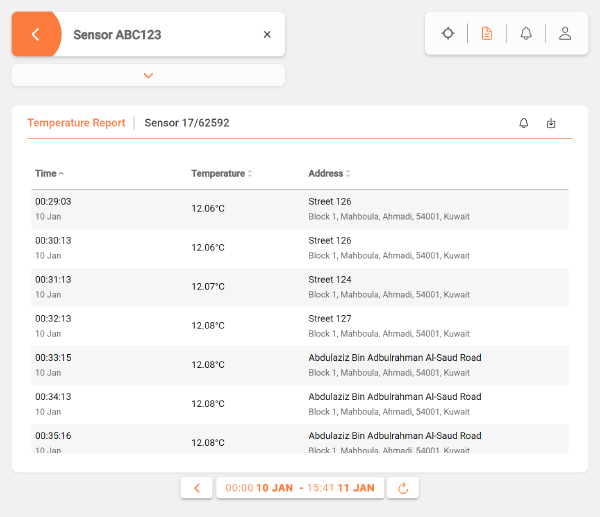Click the Street 127 address

pos(330,319)
